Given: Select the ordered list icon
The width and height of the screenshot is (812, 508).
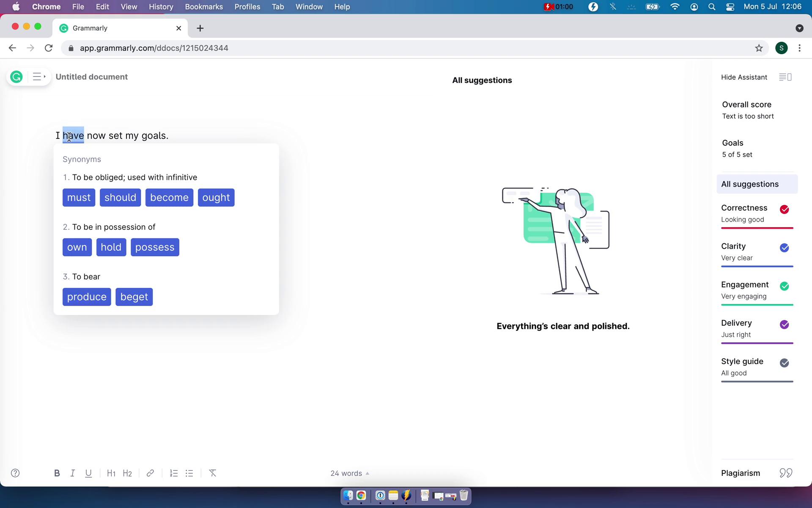Looking at the screenshot, I should (174, 473).
